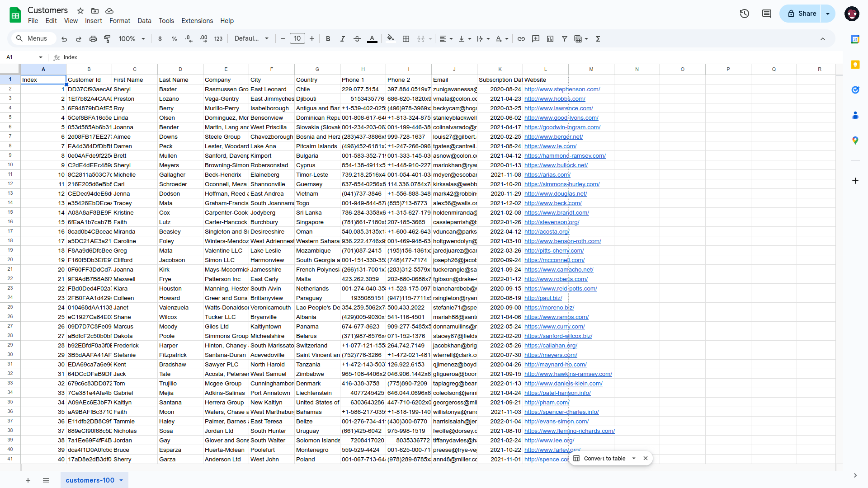Open the Google Maps side panel icon
Screen dimensions: 868x488
click(855, 141)
